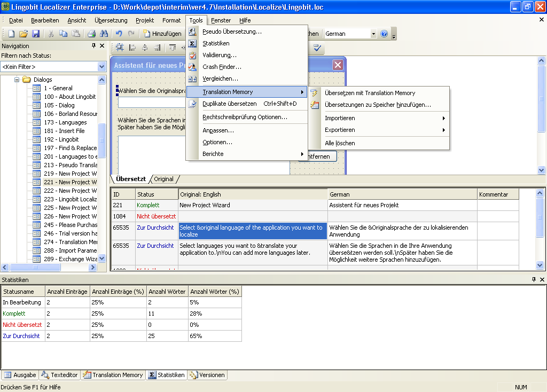
Task: Click the align right edges icon
Action: point(158,48)
